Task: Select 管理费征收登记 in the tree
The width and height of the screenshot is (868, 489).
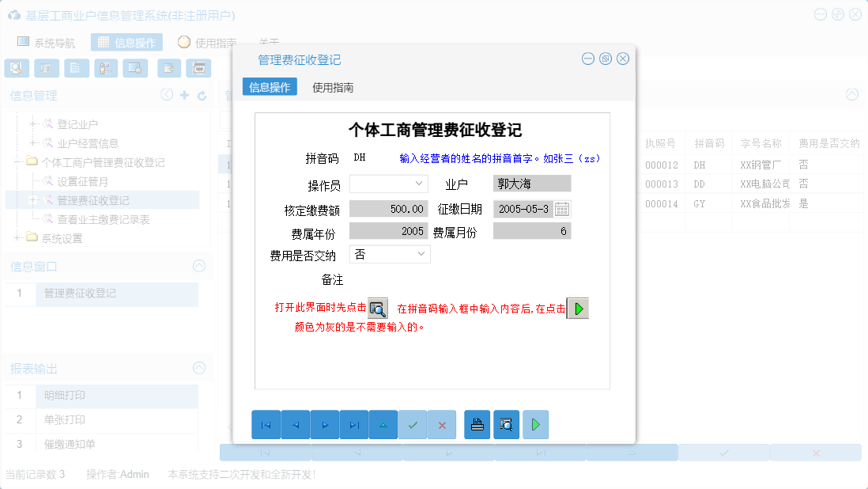Action: [94, 199]
